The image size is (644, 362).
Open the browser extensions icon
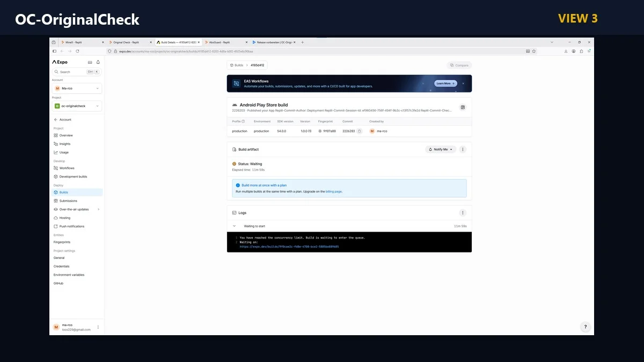click(x=582, y=51)
